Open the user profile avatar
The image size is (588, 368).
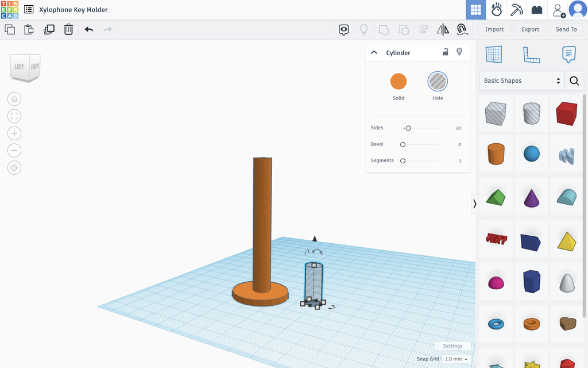pos(578,10)
